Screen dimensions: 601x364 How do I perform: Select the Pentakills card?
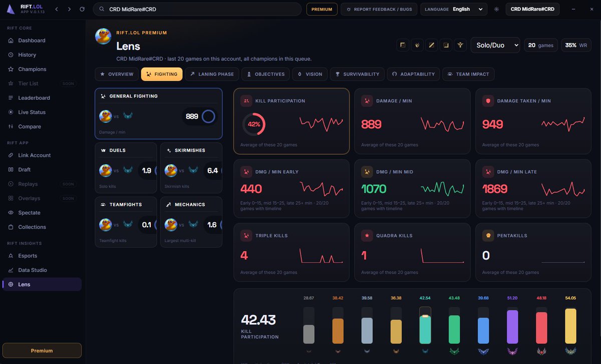point(533,252)
